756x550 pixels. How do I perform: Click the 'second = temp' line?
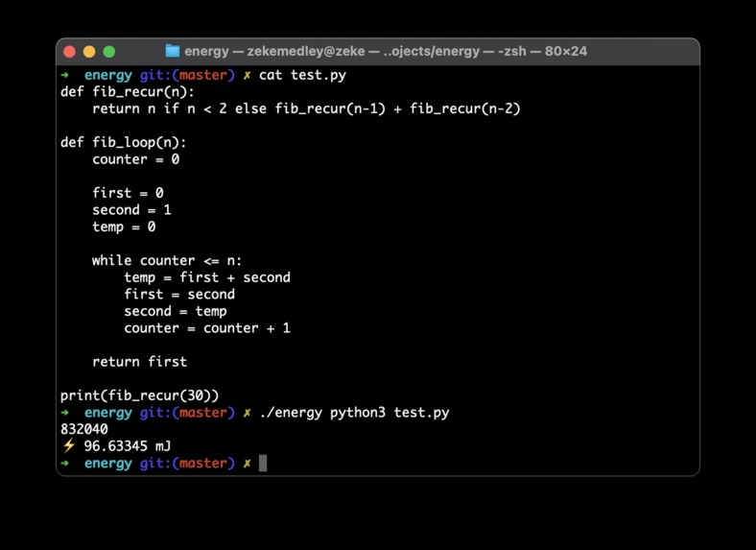pos(176,311)
